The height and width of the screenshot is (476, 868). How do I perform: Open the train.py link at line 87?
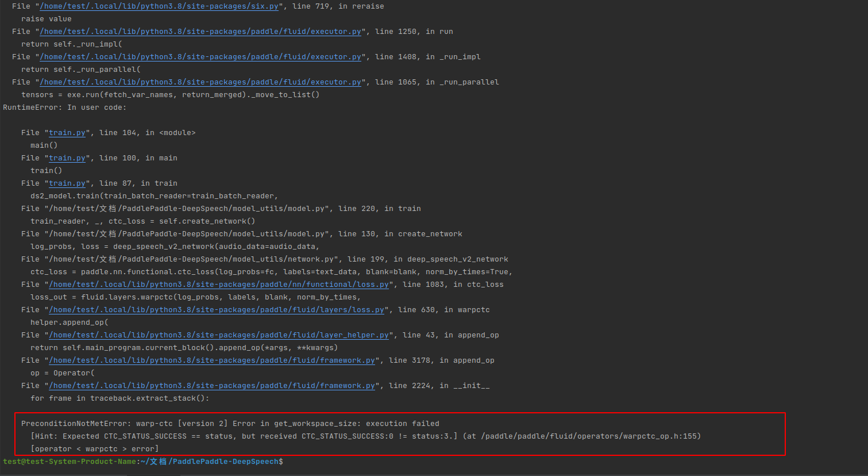click(67, 183)
